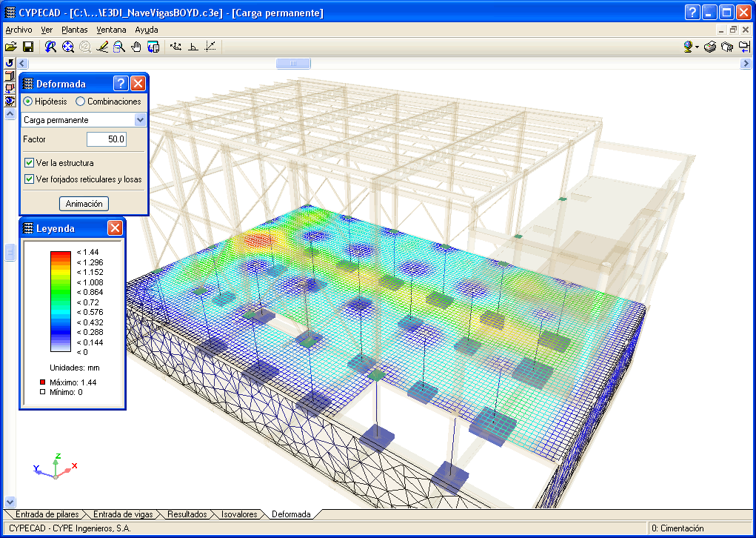
Task: Click the zoom-all magnifier with four arrows
Action: click(x=68, y=47)
